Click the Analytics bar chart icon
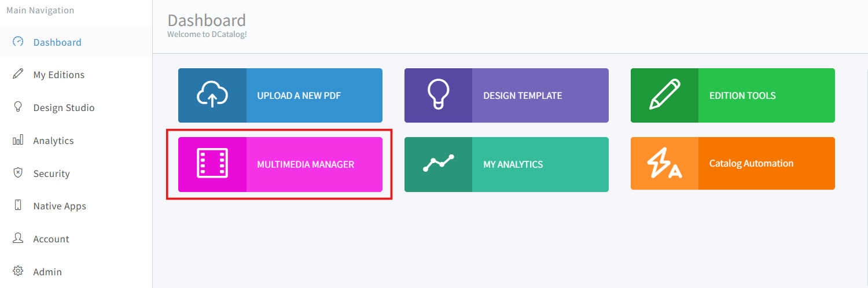Viewport: 868px width, 288px height. 18,141
